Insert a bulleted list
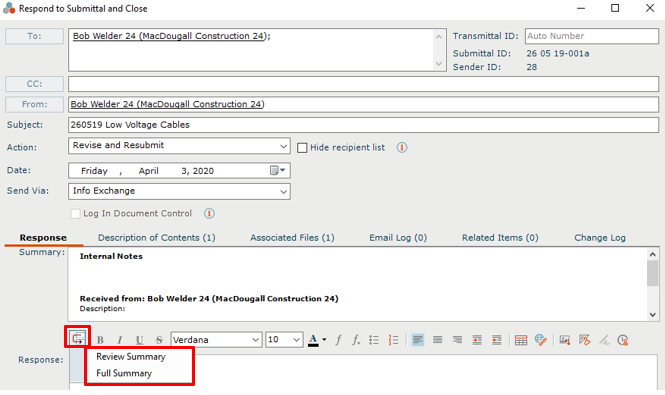 (374, 340)
